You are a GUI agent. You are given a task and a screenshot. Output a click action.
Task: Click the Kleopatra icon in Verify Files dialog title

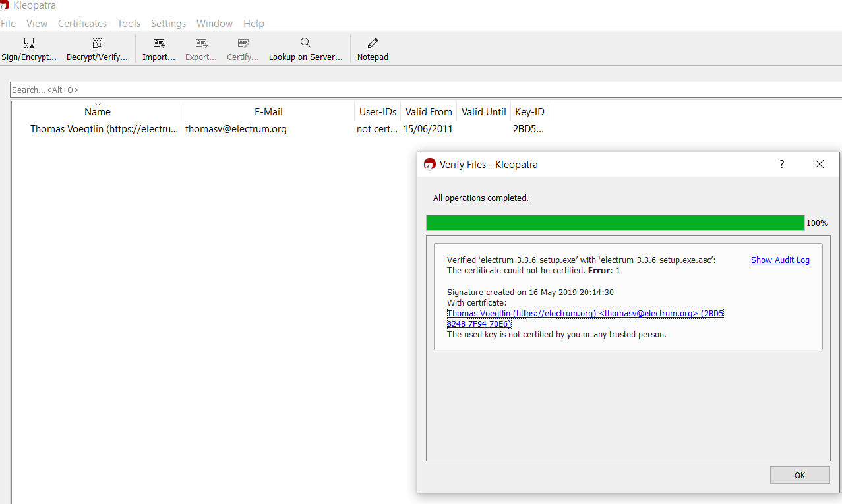(x=430, y=164)
